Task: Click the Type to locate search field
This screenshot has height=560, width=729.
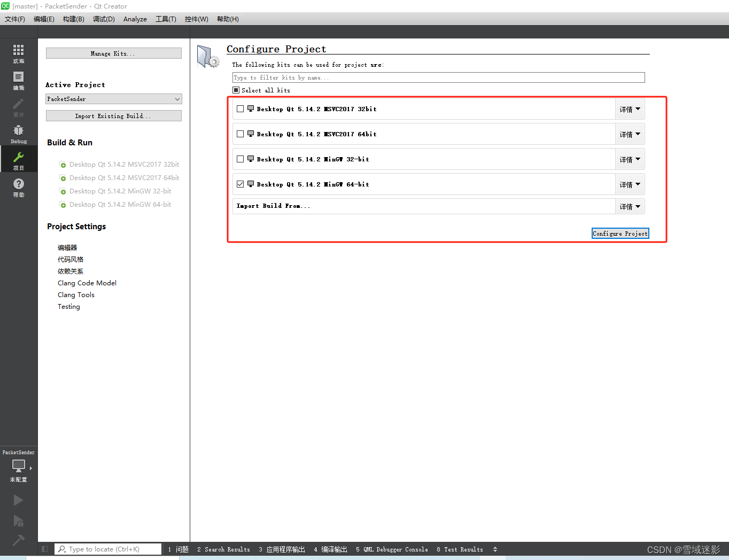Action: [x=107, y=549]
